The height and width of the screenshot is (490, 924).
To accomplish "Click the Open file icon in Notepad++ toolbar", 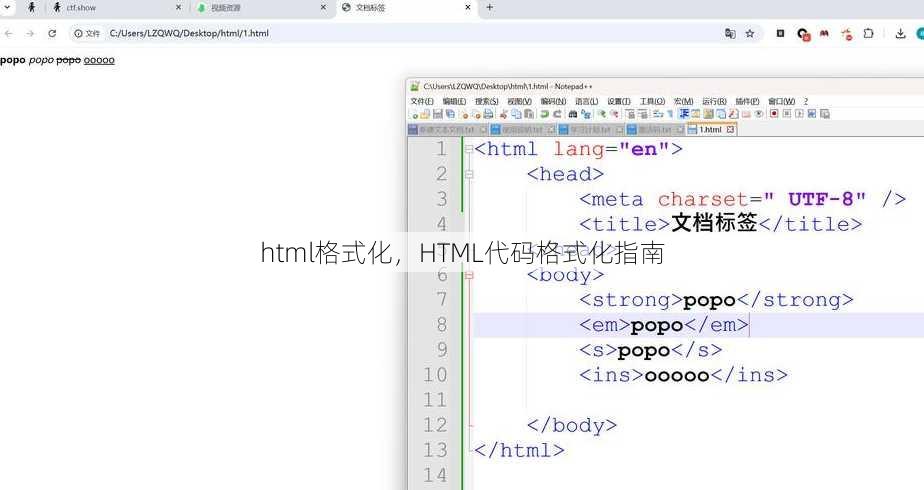I will point(425,114).
